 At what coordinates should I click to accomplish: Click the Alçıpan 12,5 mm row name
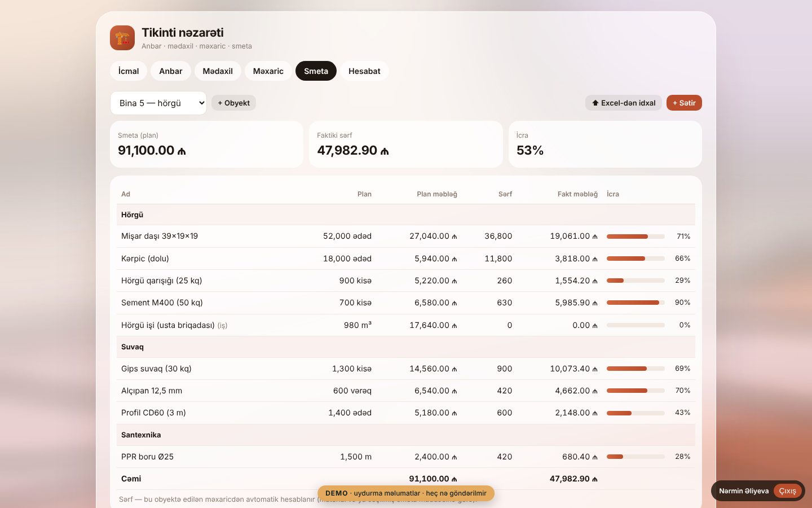(x=152, y=391)
